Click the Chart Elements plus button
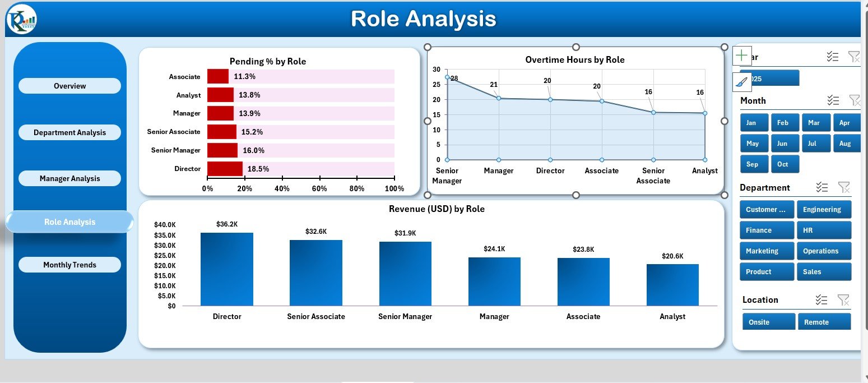Image resolution: width=868 pixels, height=383 pixels. pos(741,56)
